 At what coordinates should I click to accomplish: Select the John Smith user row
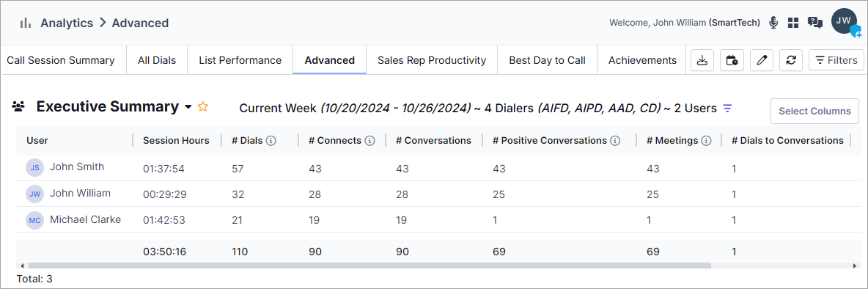point(438,168)
